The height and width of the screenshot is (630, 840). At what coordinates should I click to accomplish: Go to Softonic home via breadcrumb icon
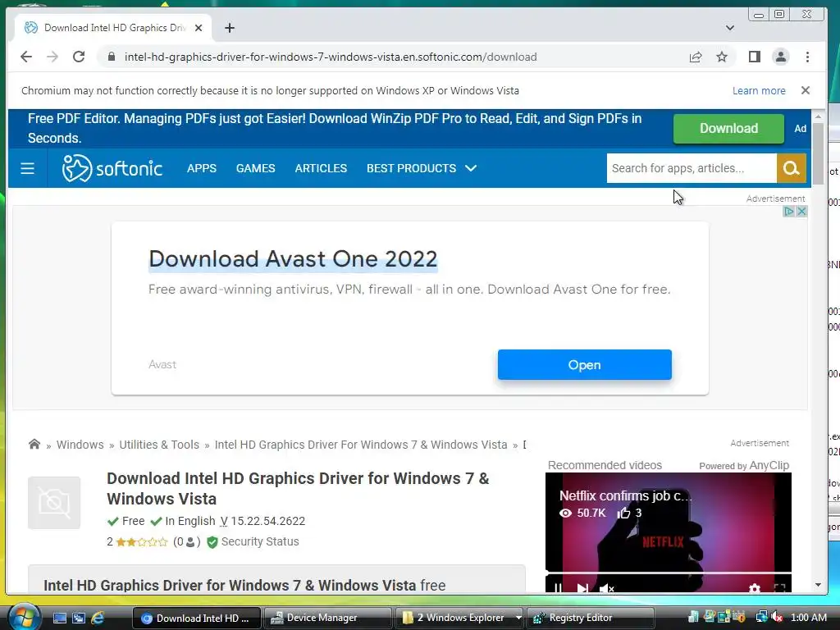34,444
